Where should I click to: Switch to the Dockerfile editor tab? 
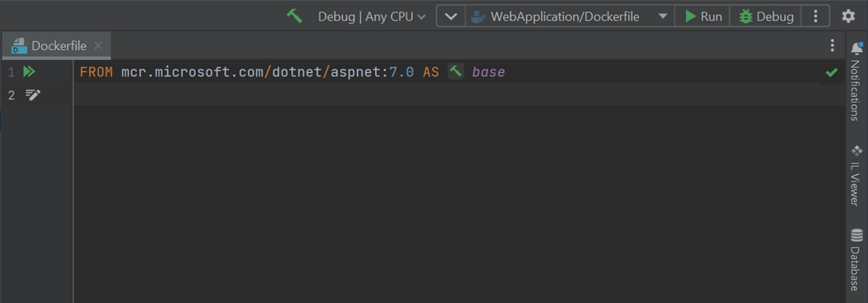pyautogui.click(x=51, y=46)
